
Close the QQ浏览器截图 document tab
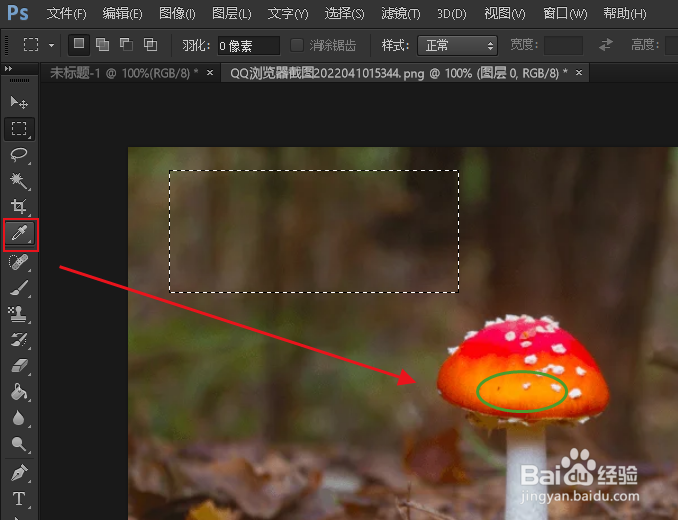(579, 73)
